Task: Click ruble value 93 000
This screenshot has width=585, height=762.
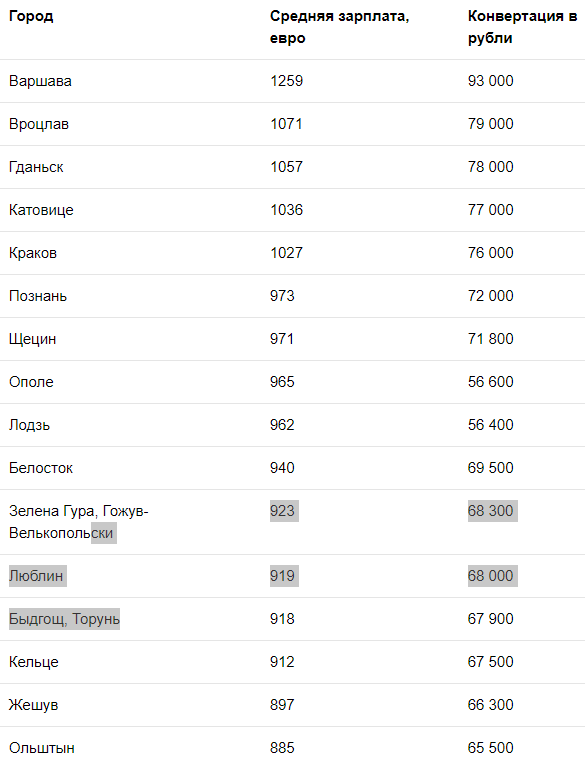Action: coord(490,81)
